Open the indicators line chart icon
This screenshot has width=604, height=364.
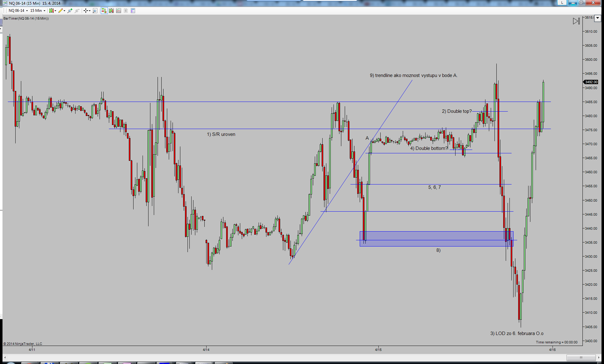(x=119, y=11)
